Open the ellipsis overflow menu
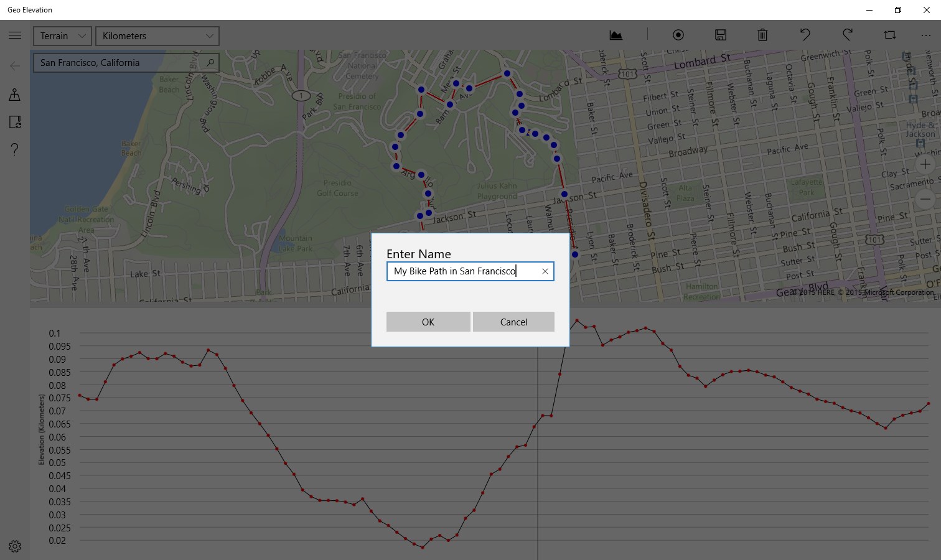Viewport: 941px width, 560px height. [x=927, y=35]
